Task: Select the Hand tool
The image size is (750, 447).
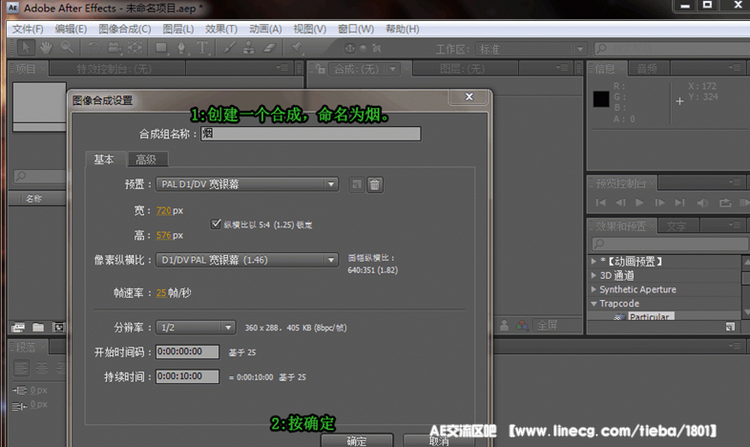Action: click(x=46, y=48)
